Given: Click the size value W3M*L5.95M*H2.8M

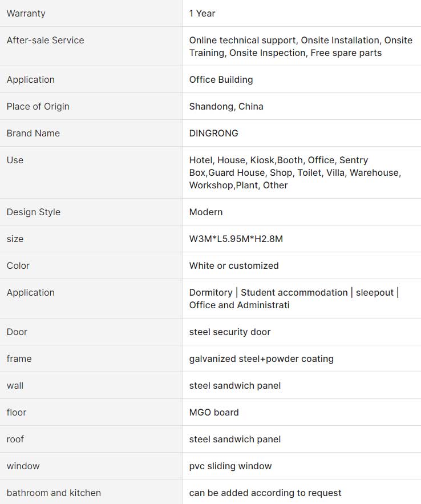Looking at the screenshot, I should point(236,239).
